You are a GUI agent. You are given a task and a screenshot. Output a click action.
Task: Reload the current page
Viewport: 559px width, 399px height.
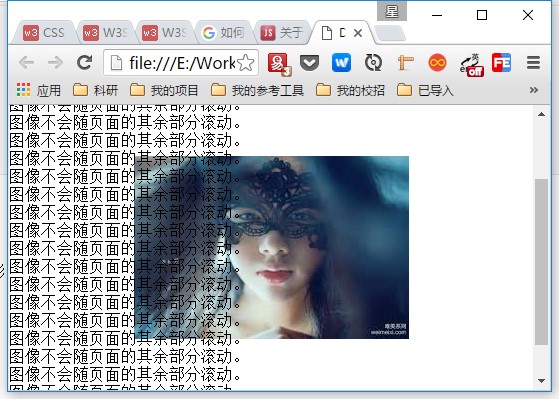click(84, 63)
